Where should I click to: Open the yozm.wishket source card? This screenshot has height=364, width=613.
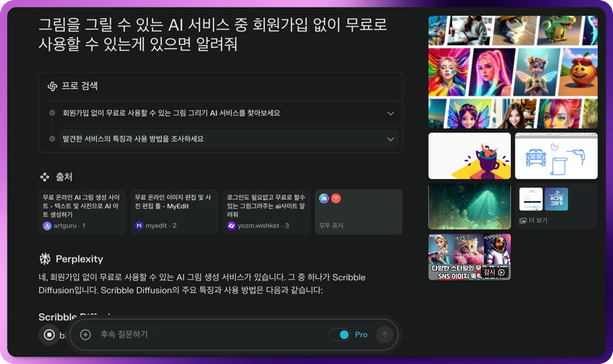coord(266,212)
